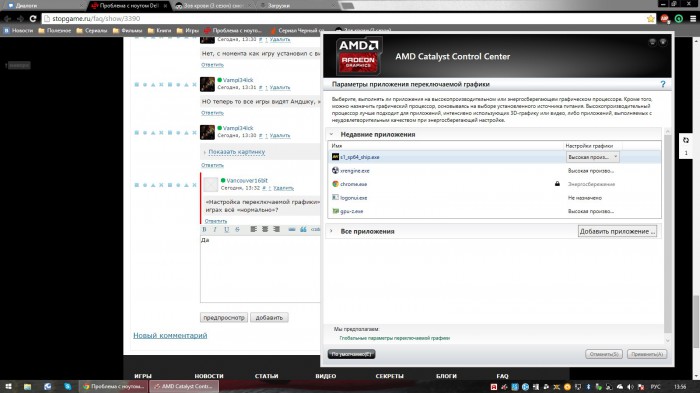The width and height of the screenshot is (700, 393).
Task: Insert a quote with the quotation icon
Action: [x=303, y=229]
